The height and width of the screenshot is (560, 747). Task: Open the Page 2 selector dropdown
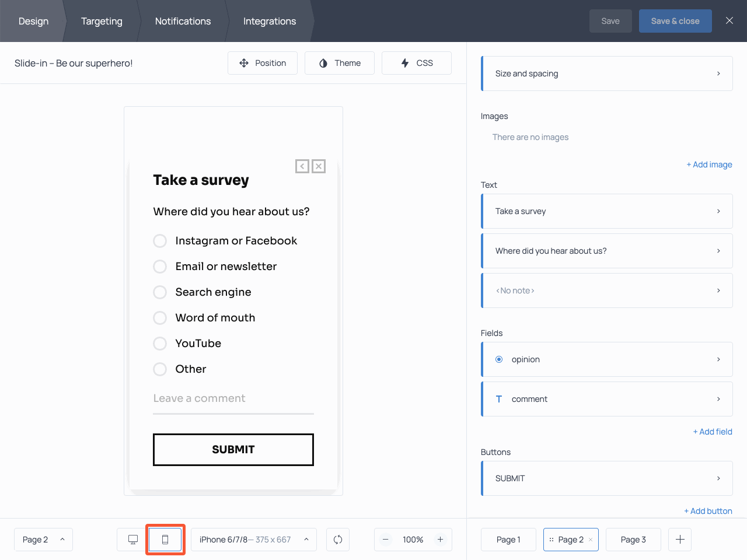click(x=43, y=540)
